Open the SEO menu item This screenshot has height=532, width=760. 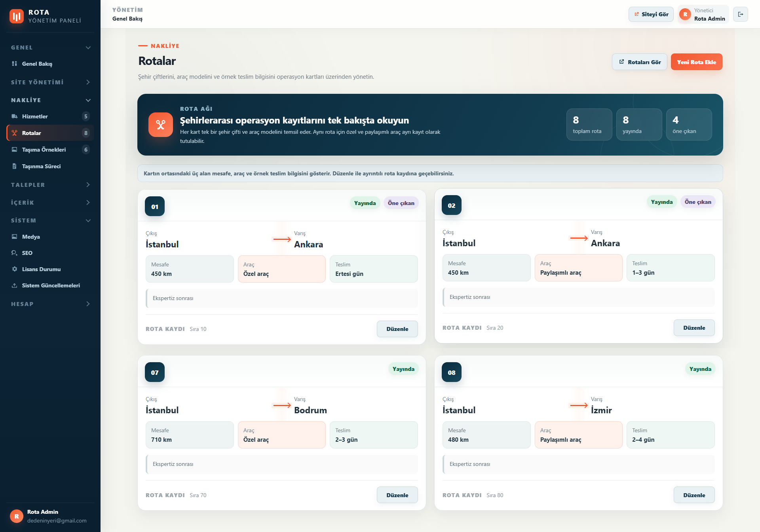point(50,253)
